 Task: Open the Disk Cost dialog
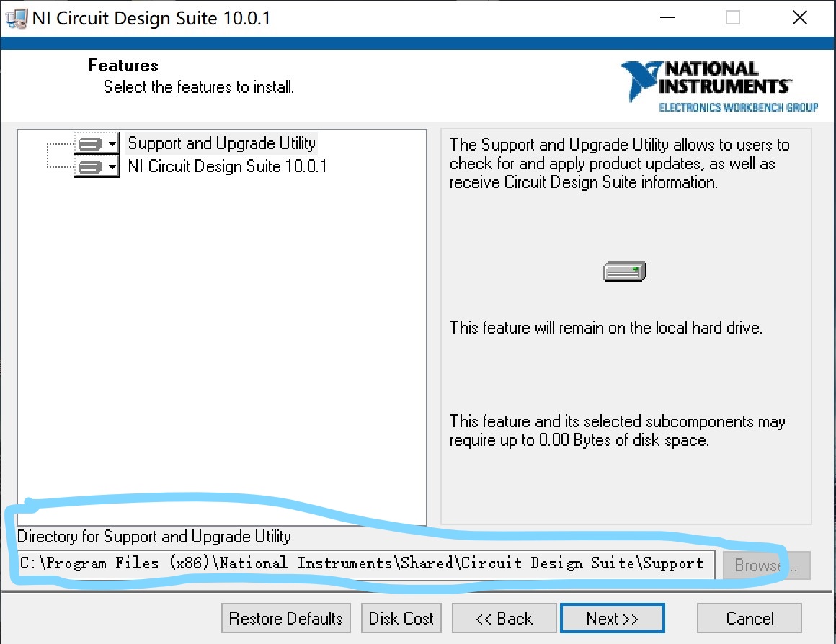(401, 618)
